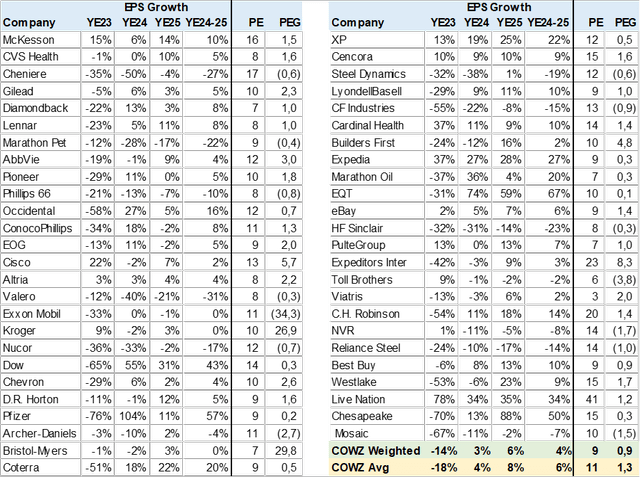This screenshot has width=640, height=477.
Task: Click the COWZ Avg summary label
Action: (x=360, y=468)
